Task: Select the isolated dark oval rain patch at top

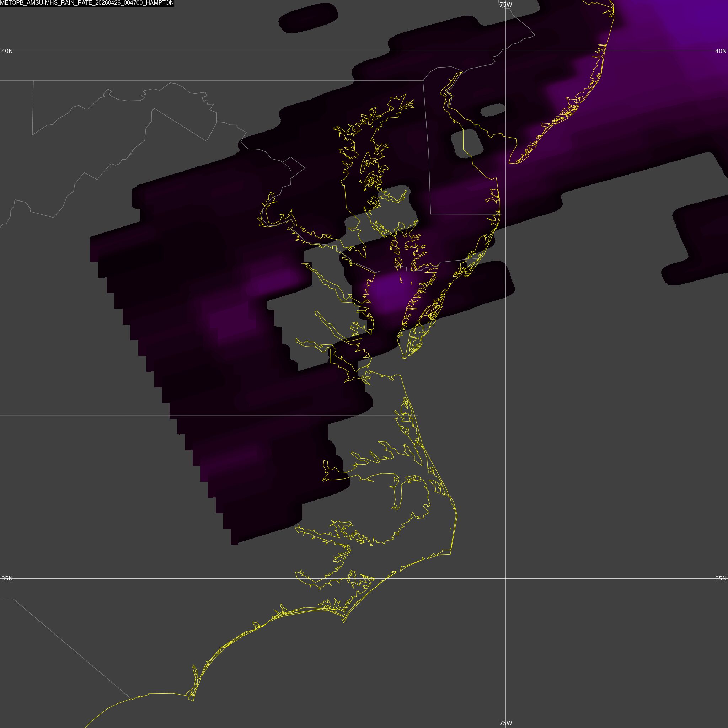Action: click(308, 18)
